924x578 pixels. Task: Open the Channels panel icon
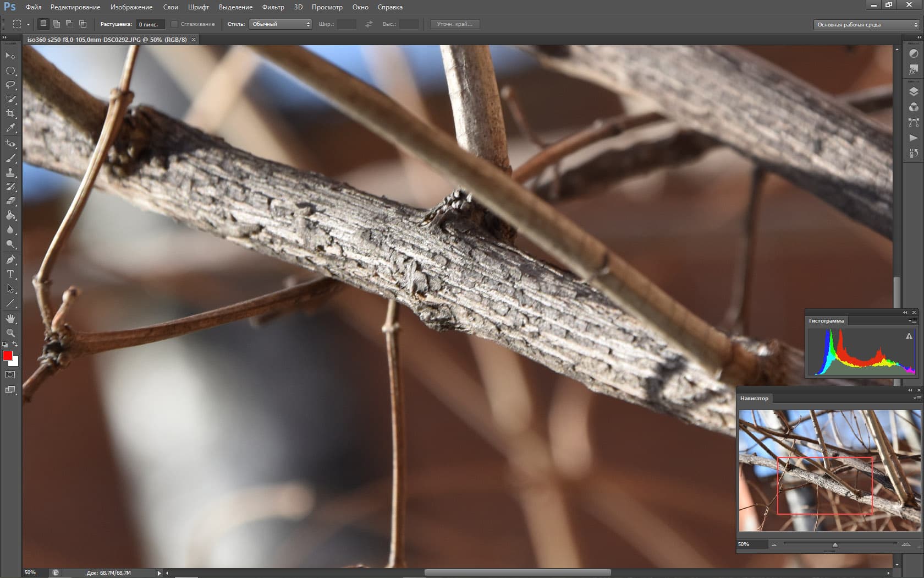click(914, 107)
